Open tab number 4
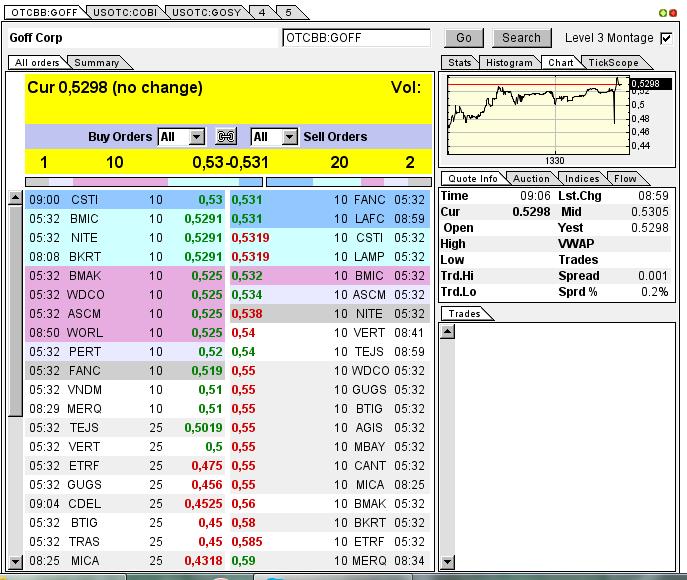Screen dimensions: 687x580 click(262, 12)
